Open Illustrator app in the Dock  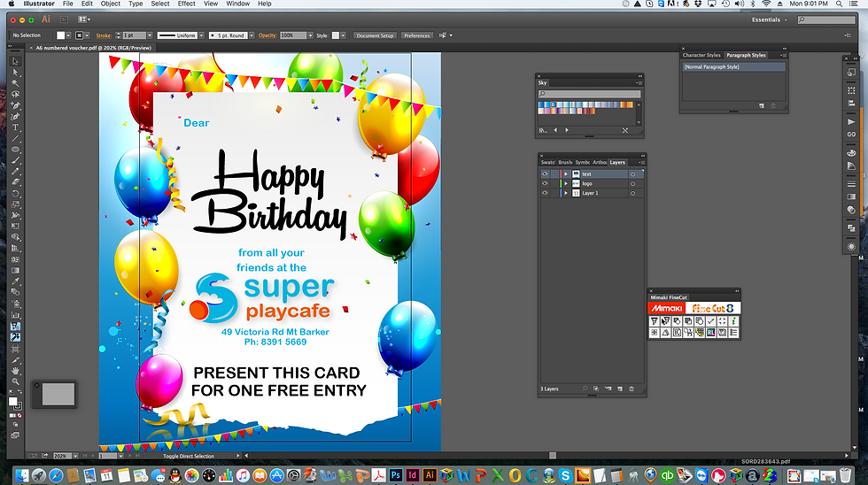click(x=429, y=475)
